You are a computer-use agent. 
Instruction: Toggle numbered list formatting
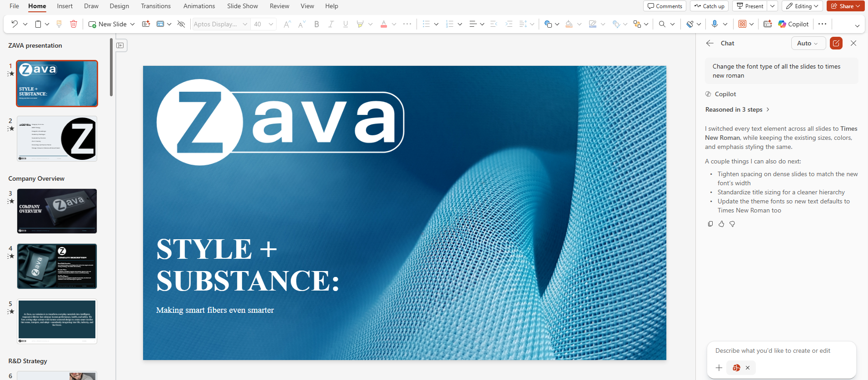click(x=450, y=24)
